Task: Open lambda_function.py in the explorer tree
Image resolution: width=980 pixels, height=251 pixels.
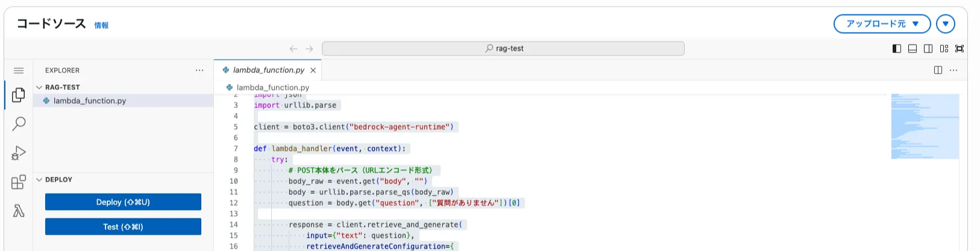Action: point(124,101)
